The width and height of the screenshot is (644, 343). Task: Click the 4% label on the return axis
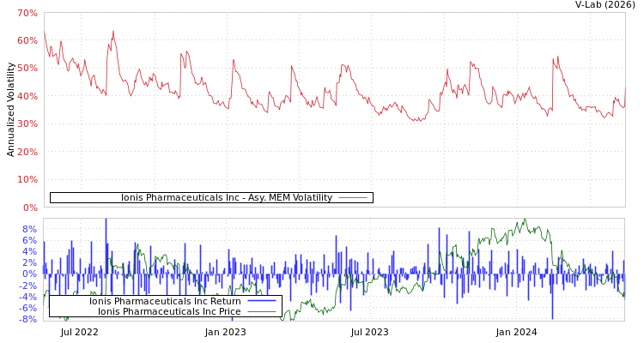(29, 252)
